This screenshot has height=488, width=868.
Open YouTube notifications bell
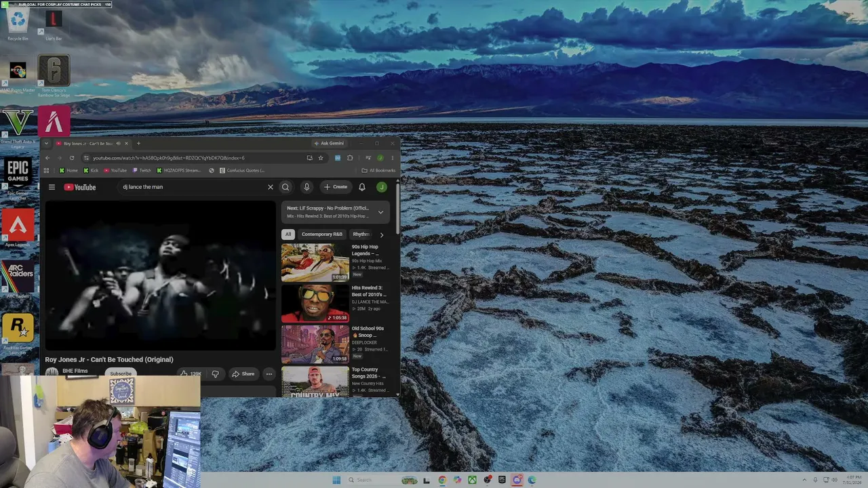(x=362, y=187)
